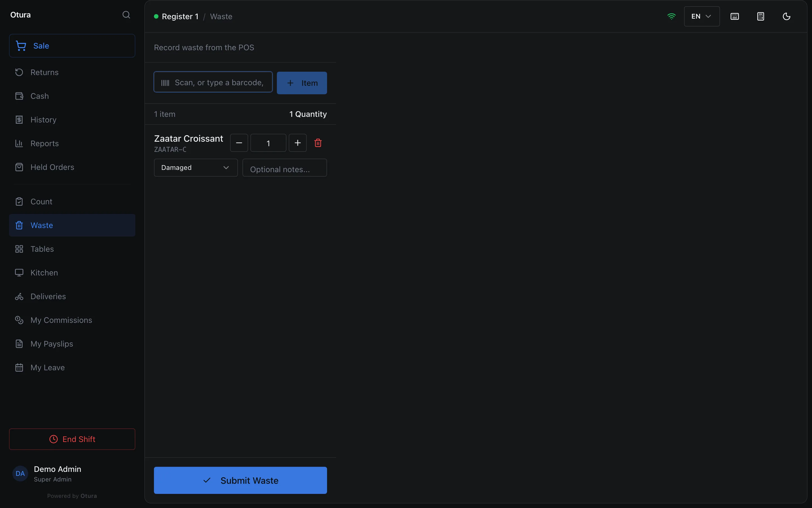
Task: Open the on-screen keyboard icon
Action: click(734, 16)
